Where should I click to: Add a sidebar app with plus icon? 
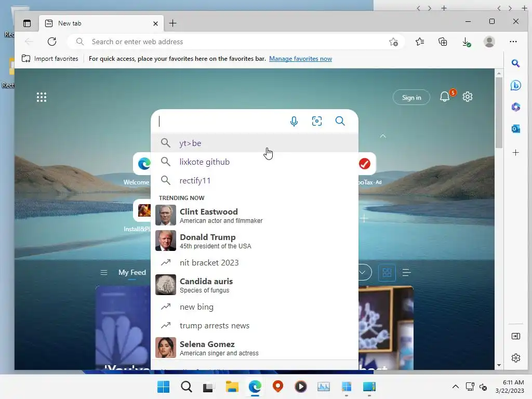pos(516,153)
